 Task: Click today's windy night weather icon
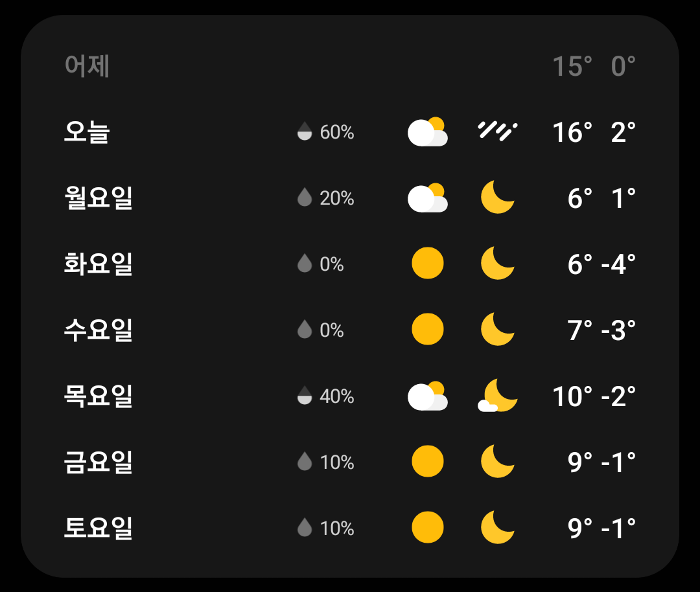(x=497, y=131)
